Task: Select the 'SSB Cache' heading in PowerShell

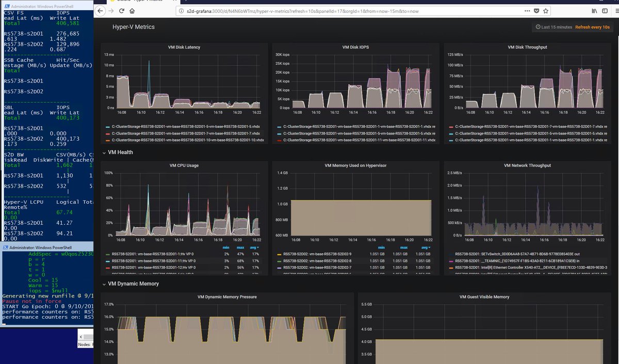Action: coord(19,60)
